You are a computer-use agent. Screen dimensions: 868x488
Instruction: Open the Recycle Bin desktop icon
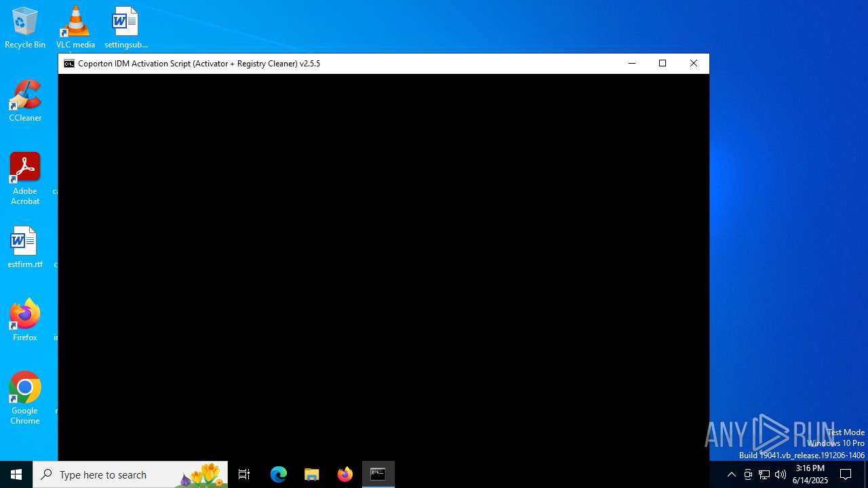point(25,28)
